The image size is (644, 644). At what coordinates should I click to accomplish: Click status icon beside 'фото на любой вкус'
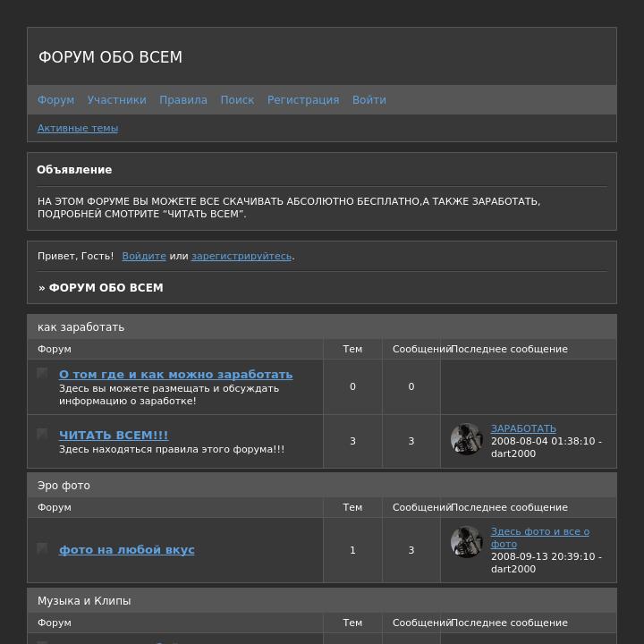click(x=42, y=548)
